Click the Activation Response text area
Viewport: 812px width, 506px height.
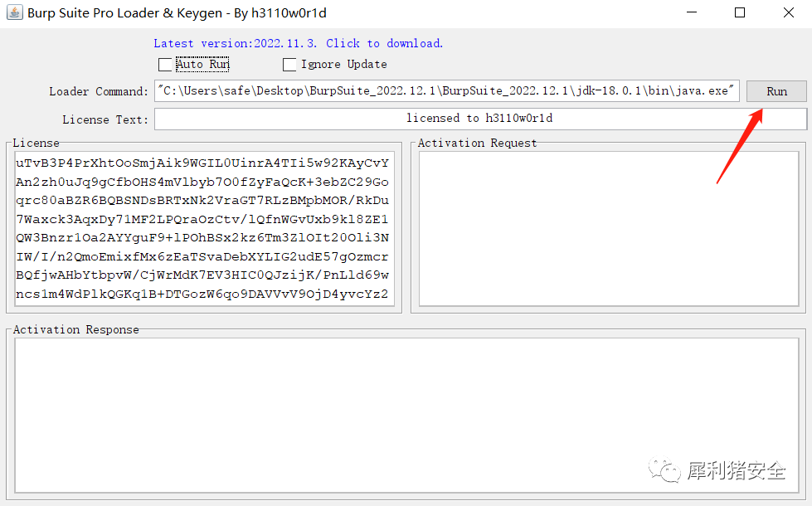406,416
